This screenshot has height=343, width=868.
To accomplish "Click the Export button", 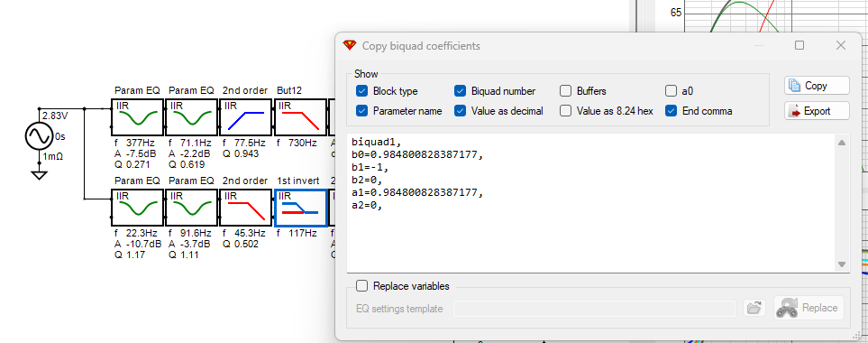I will pos(817,111).
